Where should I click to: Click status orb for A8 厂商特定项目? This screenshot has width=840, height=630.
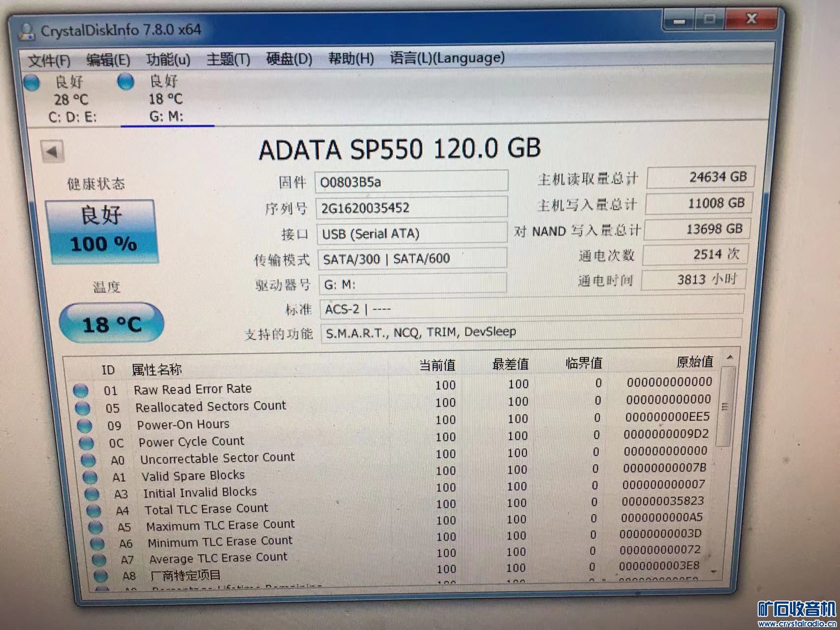point(101,576)
